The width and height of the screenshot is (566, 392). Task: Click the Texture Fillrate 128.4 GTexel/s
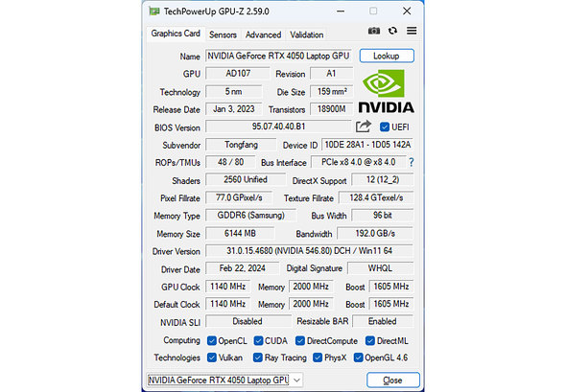[376, 197]
